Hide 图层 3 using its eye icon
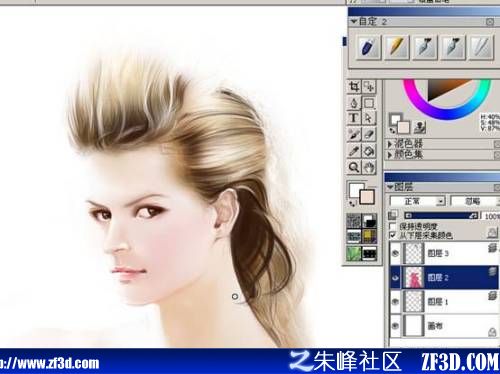The height and width of the screenshot is (374, 500). (395, 253)
